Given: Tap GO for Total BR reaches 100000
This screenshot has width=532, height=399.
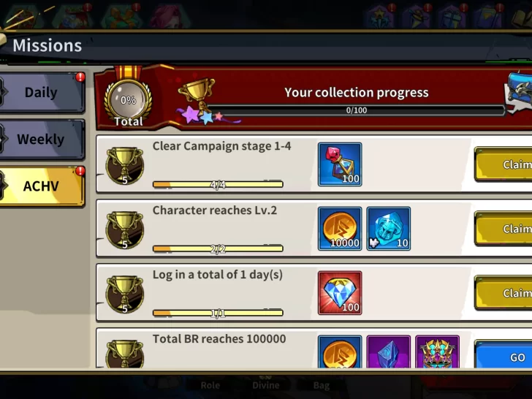Looking at the screenshot, I should coord(503,354).
